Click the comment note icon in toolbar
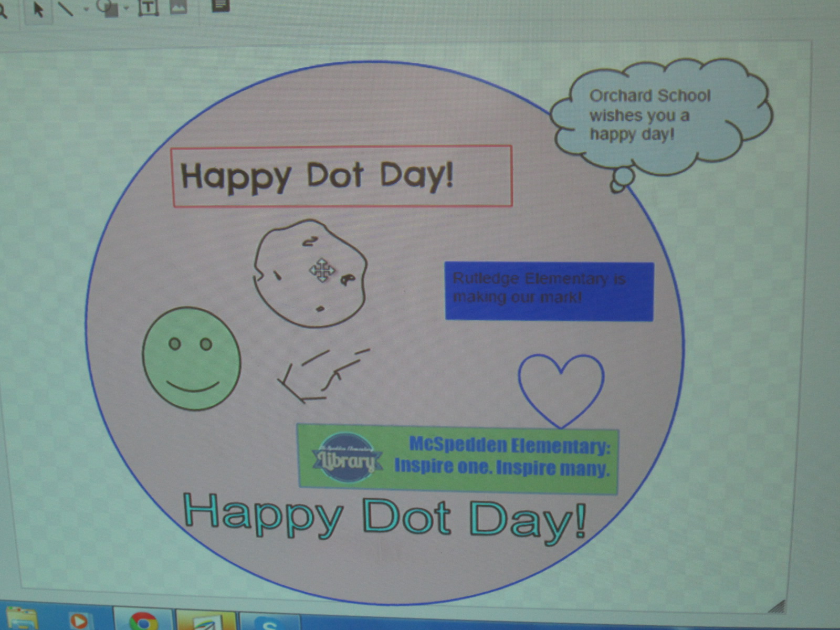The width and height of the screenshot is (840, 630). (x=220, y=5)
